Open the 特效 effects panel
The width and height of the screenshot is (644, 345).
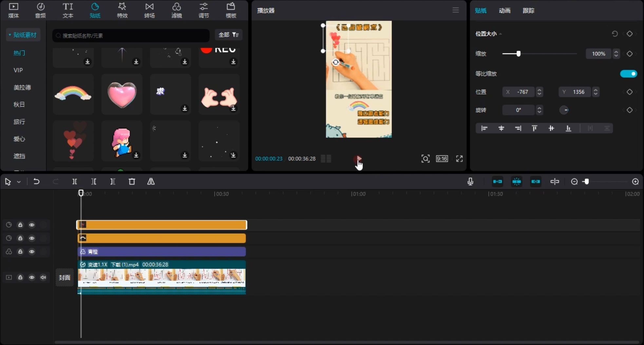122,10
